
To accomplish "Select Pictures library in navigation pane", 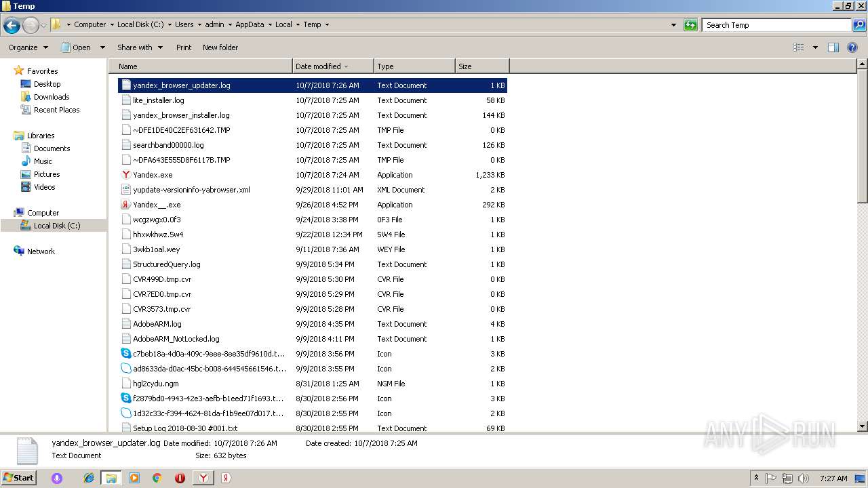I will 47,174.
